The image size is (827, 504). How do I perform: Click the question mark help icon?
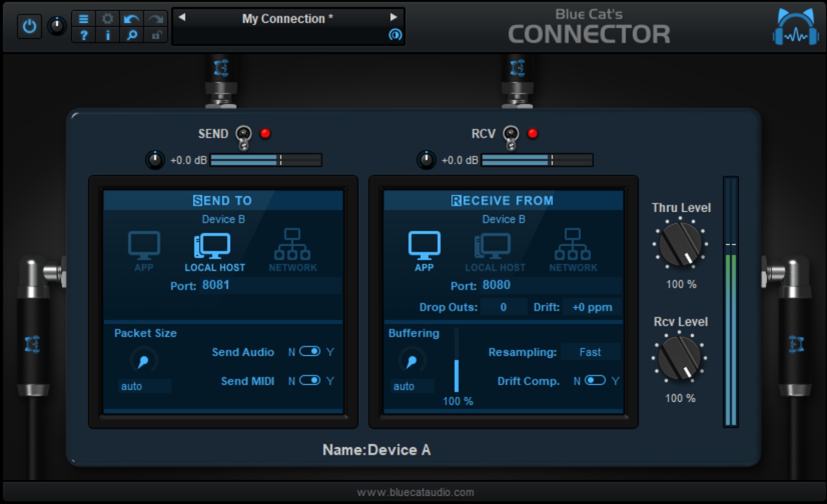(x=83, y=35)
